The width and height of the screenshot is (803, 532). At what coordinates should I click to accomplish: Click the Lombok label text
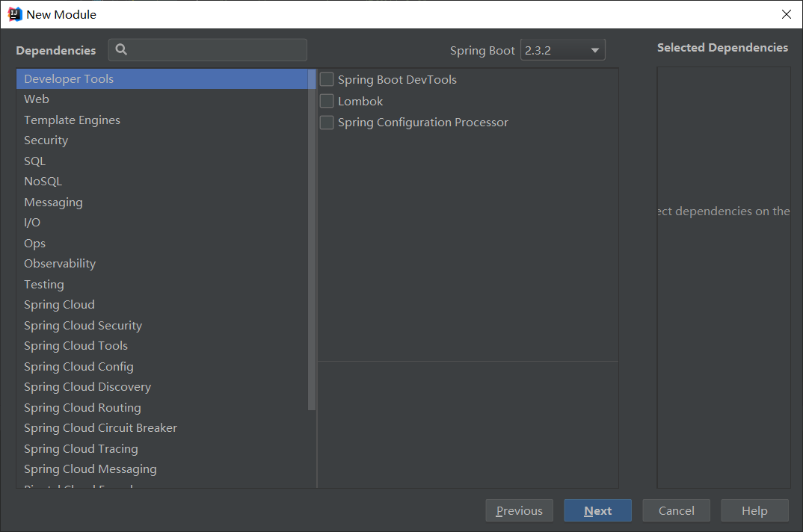pos(360,102)
